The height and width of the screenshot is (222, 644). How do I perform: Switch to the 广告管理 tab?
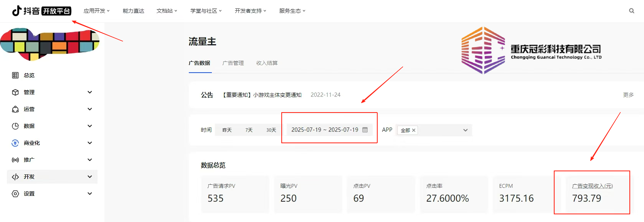(233, 63)
